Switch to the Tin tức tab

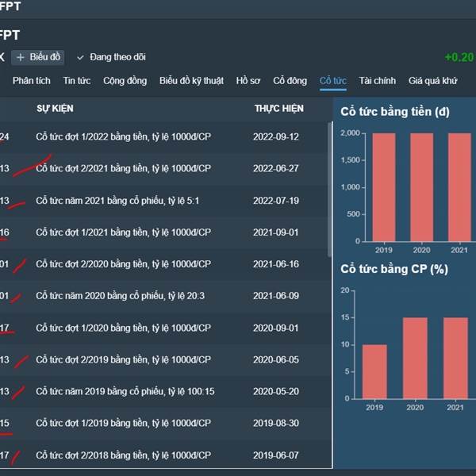click(77, 81)
